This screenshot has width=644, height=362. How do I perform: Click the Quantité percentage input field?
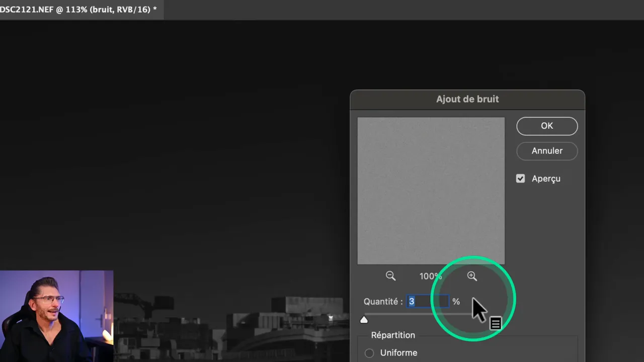point(428,301)
